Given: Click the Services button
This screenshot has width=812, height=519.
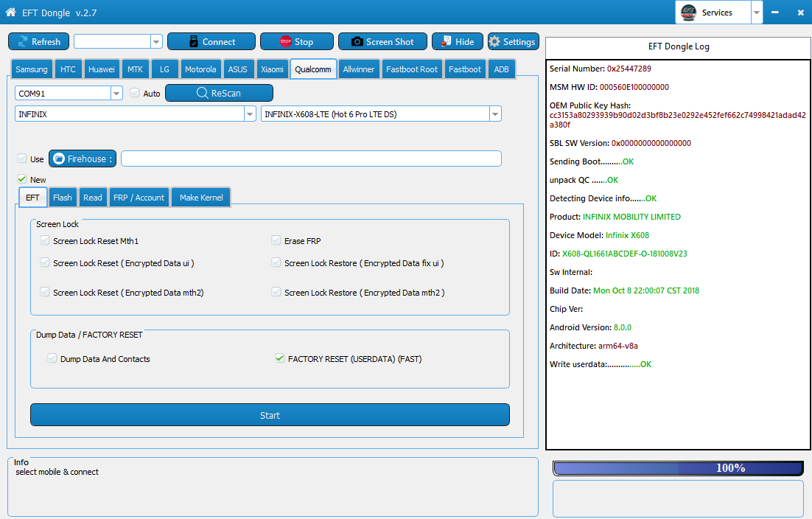Looking at the screenshot, I should [x=712, y=13].
